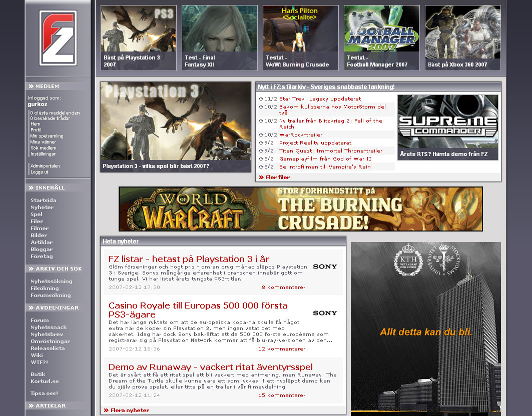The image size is (532, 416).
Task: Open the Playstation 3 feature image
Action: pos(175,127)
